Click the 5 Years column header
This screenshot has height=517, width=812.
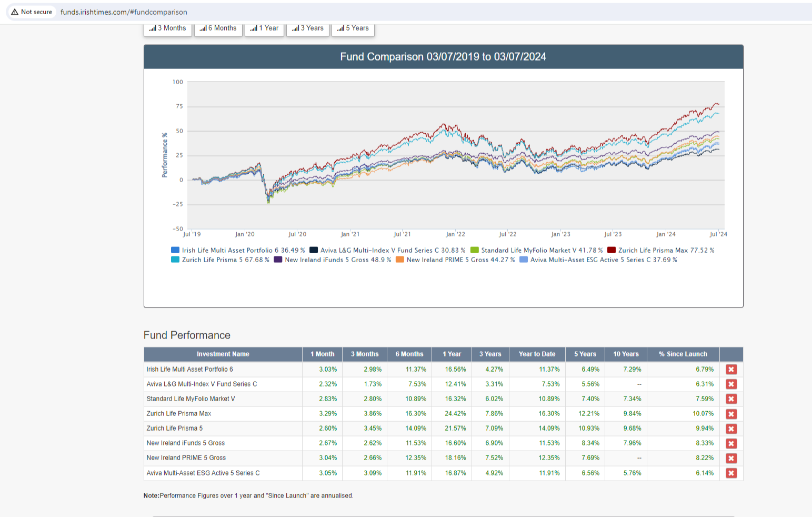click(585, 354)
